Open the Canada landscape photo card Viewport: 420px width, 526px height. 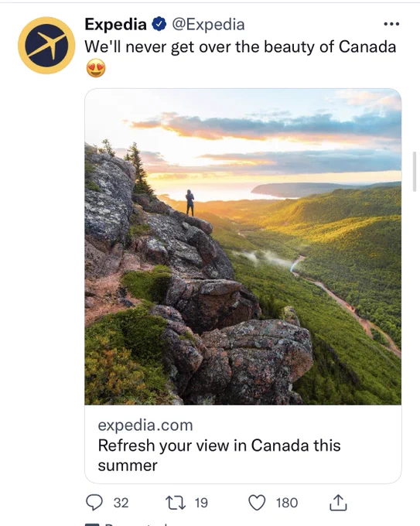[243, 247]
